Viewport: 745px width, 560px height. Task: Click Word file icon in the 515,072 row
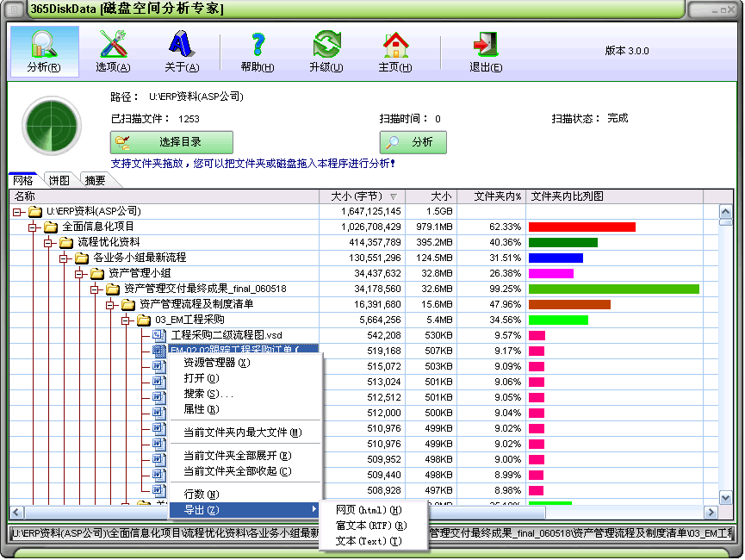click(x=158, y=366)
